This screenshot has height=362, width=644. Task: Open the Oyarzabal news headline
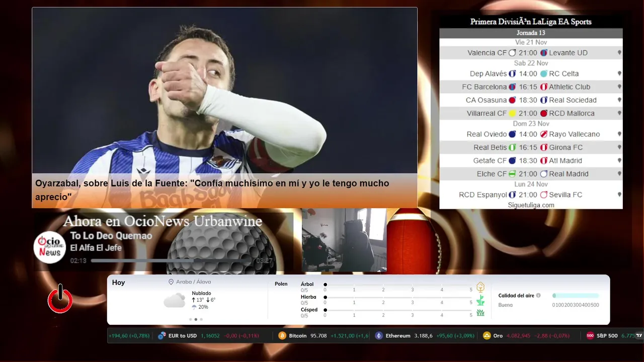[212, 190]
